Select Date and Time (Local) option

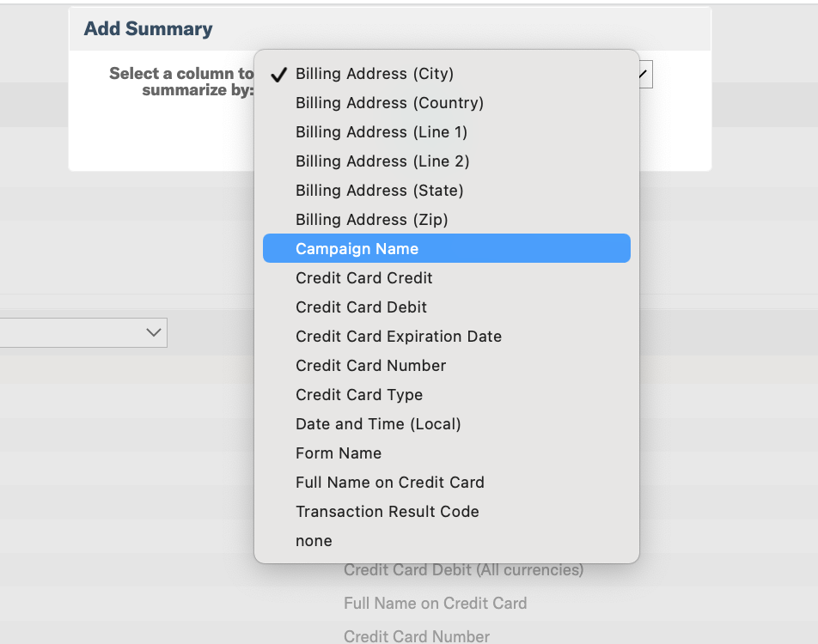click(447, 424)
